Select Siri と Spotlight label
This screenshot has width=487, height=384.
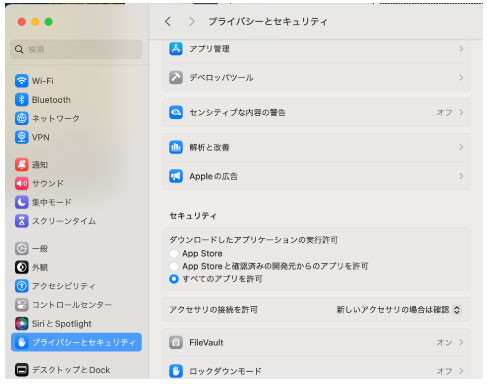pyautogui.click(x=62, y=324)
